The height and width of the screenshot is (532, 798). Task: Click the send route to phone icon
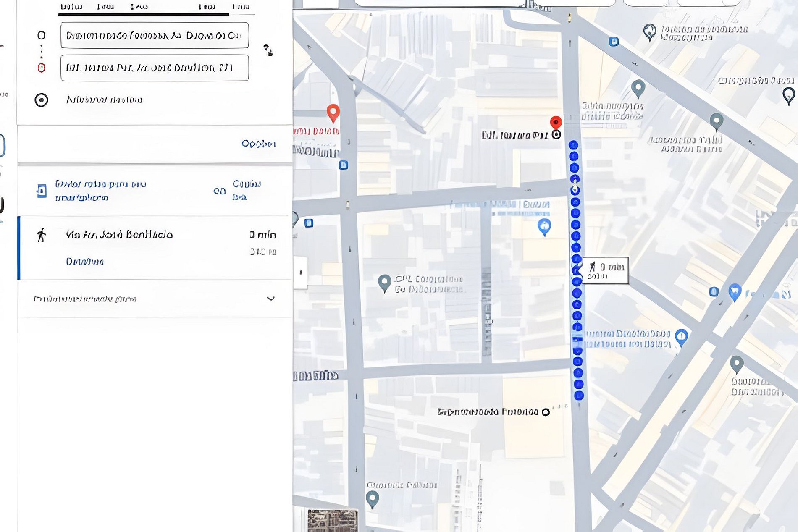(x=41, y=191)
